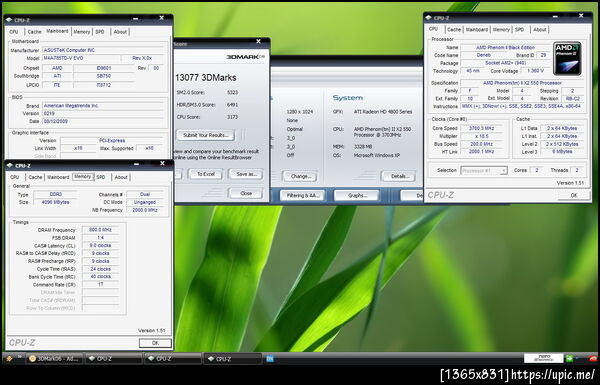Open Cache tab in the Mainboard CPU-Z window

tap(34, 32)
